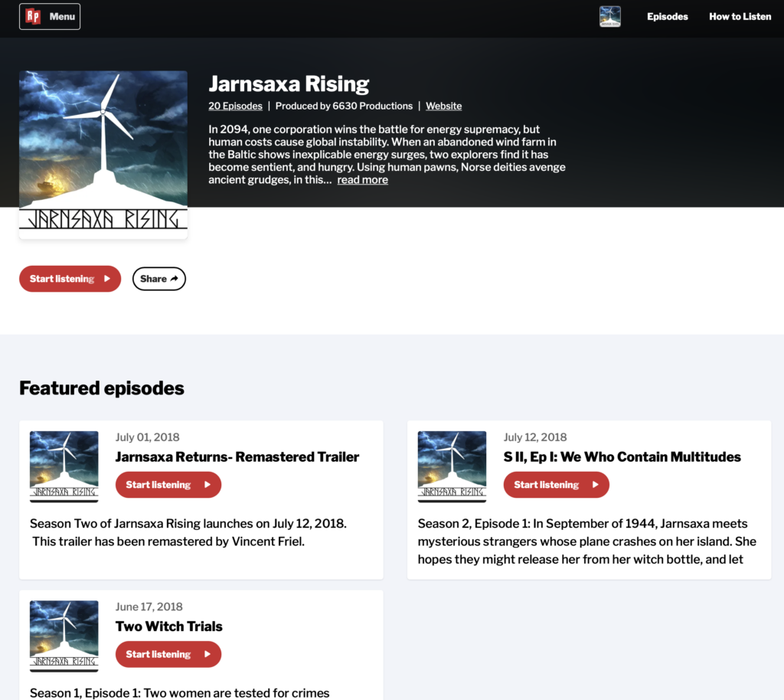The height and width of the screenshot is (700, 784).
Task: Play We Who Contain Multitudes episode
Action: tap(556, 485)
